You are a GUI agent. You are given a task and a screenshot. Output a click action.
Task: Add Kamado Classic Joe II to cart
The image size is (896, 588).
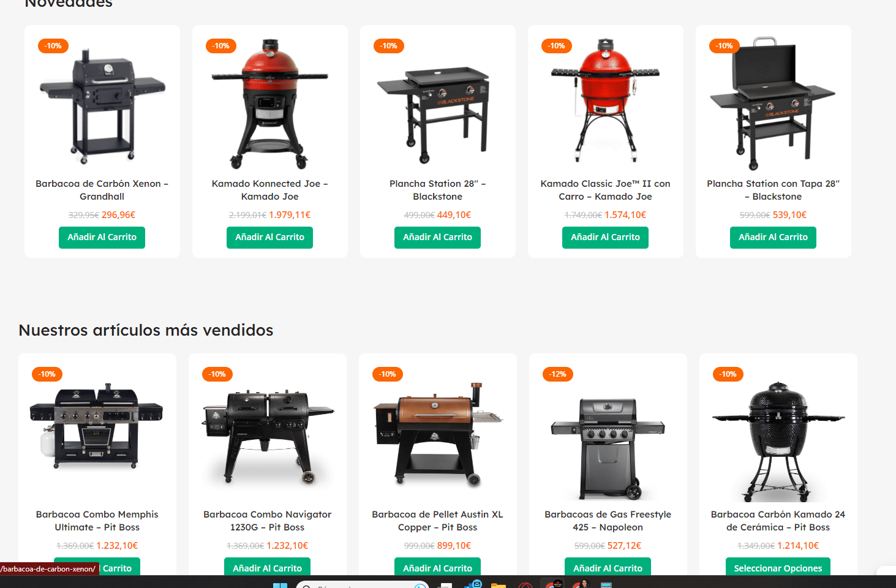(x=605, y=237)
